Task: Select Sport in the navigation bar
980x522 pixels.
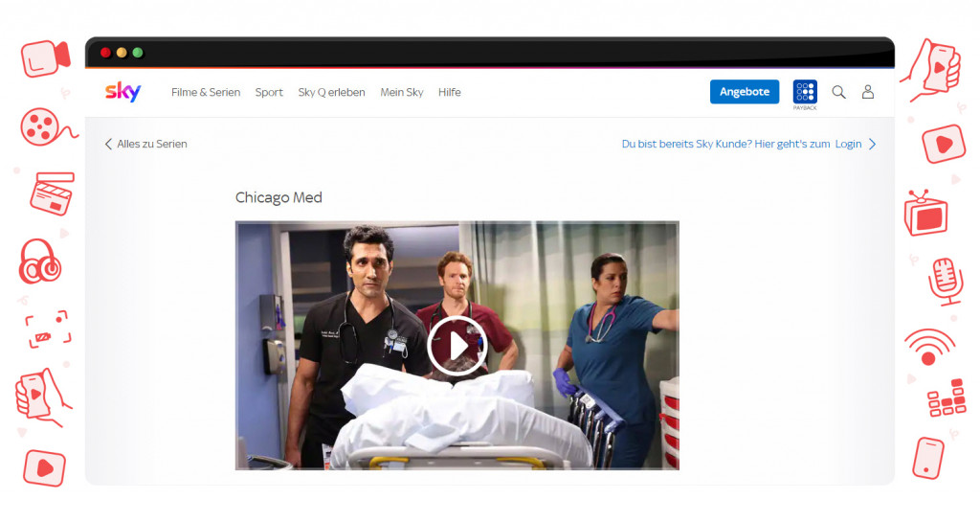Action: pyautogui.click(x=269, y=92)
